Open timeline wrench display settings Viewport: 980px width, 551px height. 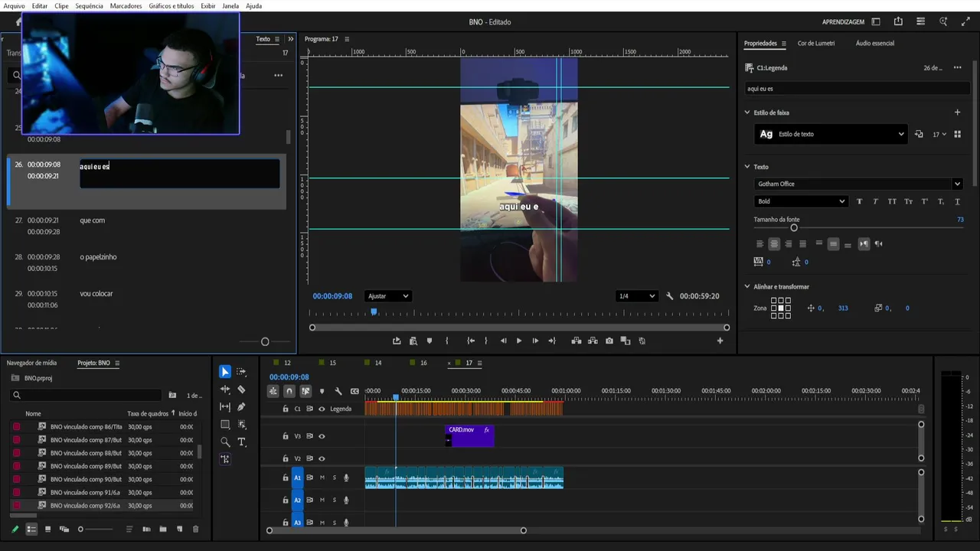pos(338,391)
